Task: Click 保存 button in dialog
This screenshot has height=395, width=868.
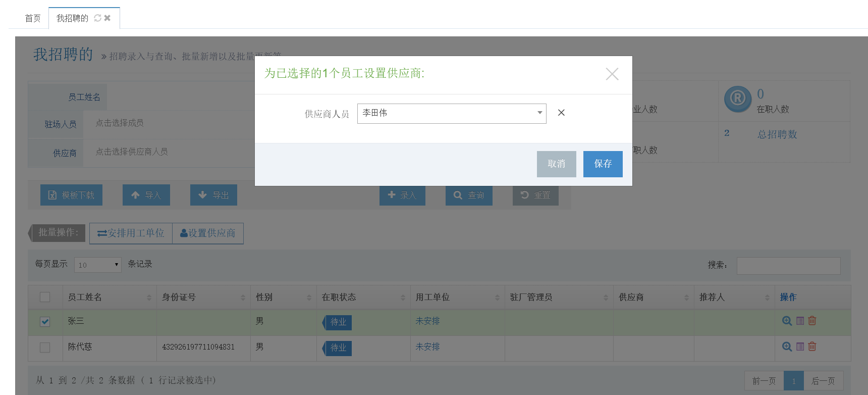Action: 603,164
